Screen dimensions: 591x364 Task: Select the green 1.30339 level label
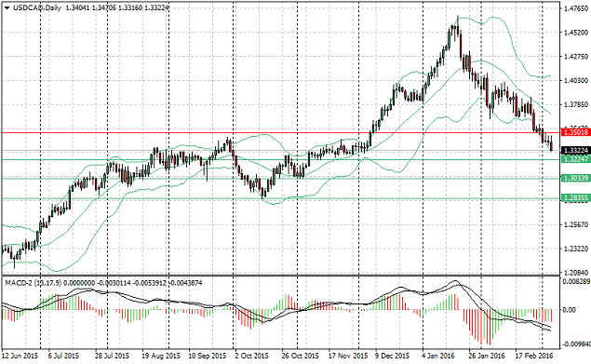click(x=575, y=178)
